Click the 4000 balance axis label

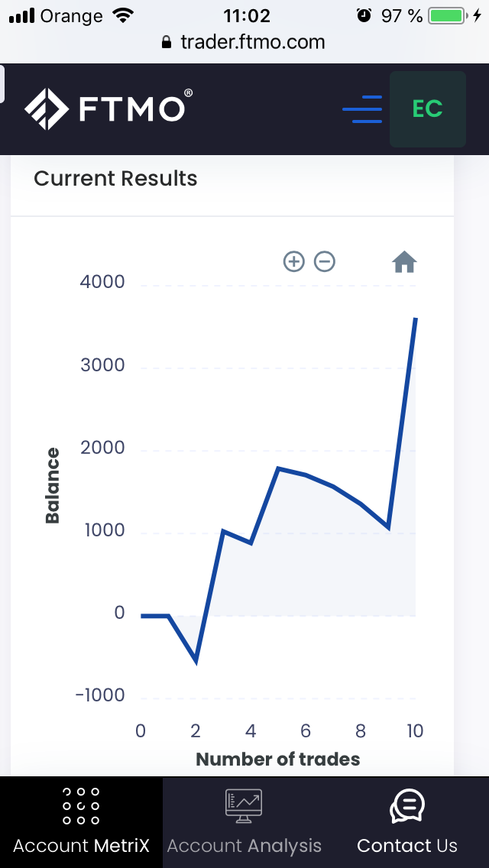102,282
